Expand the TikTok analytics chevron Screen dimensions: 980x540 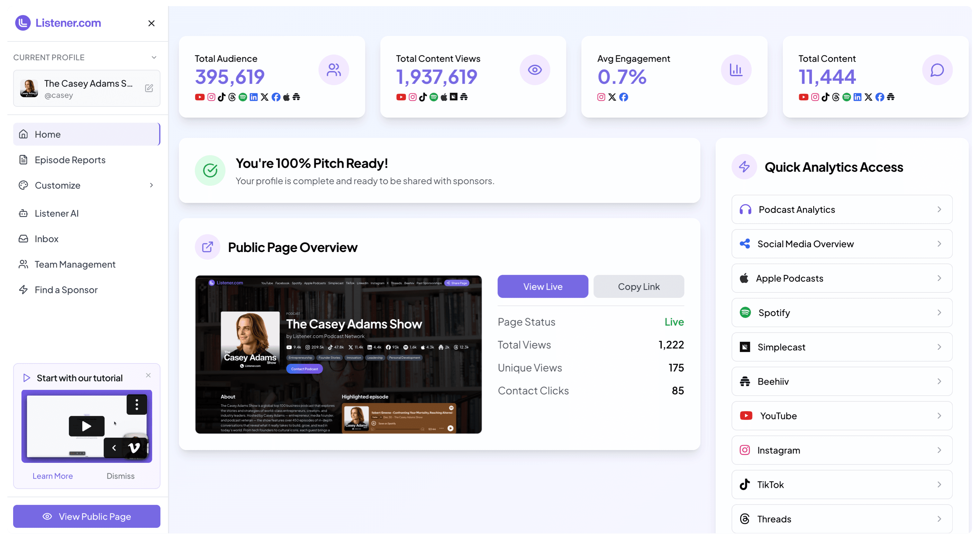point(939,484)
